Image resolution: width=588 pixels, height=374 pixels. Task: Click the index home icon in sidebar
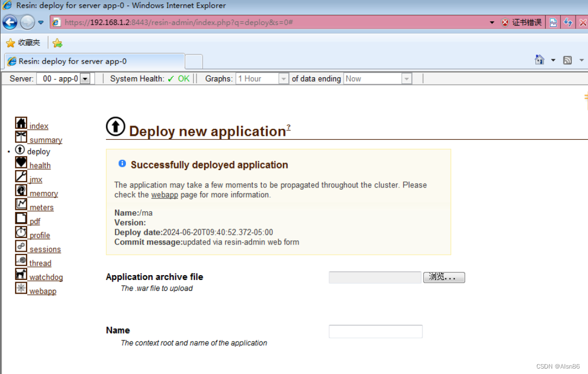tap(21, 123)
